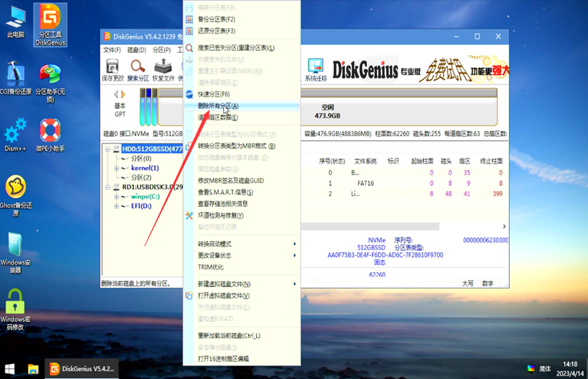The height and width of the screenshot is (379, 588).
Task: Open Windows密码修改 desktop icon
Action: pyautogui.click(x=15, y=309)
